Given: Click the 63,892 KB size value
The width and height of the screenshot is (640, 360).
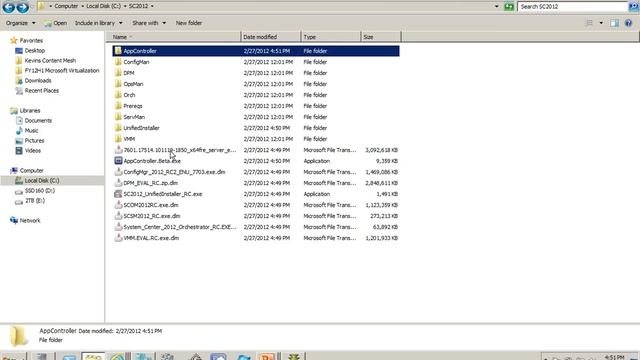Looking at the screenshot, I should [x=385, y=227].
